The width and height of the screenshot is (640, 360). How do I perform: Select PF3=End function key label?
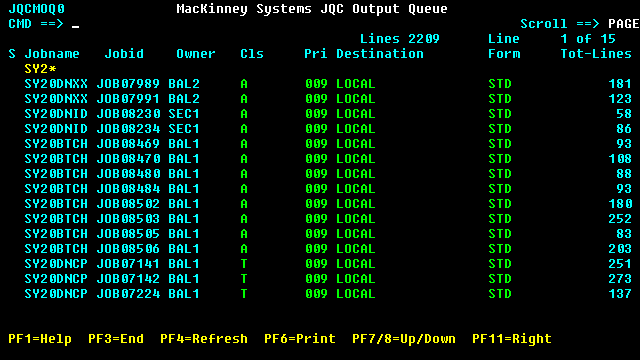116,339
